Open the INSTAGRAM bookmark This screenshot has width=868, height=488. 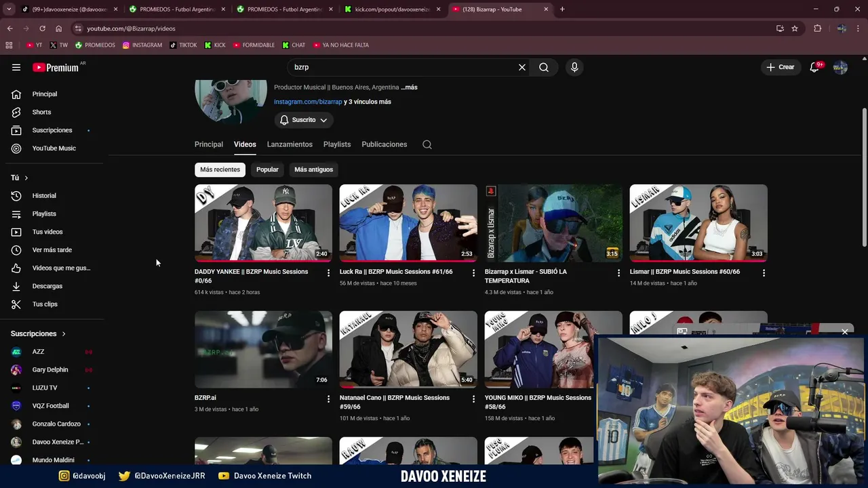coord(142,45)
